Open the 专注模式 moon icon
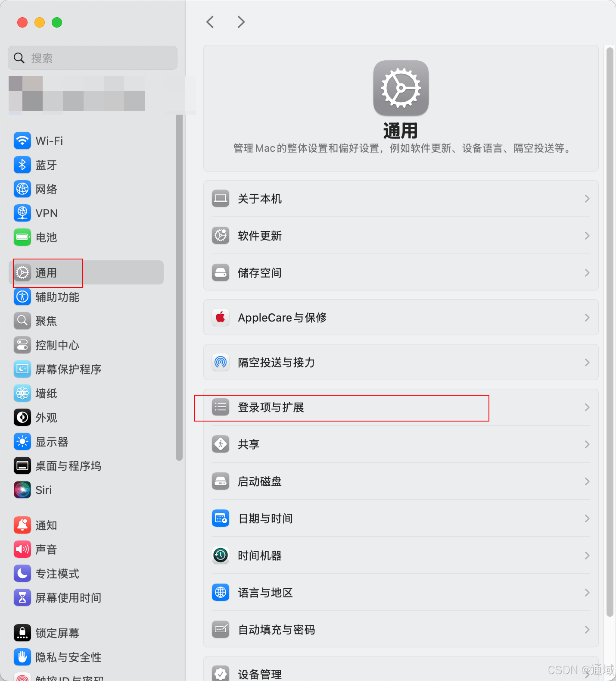The width and height of the screenshot is (616, 681). point(22,573)
